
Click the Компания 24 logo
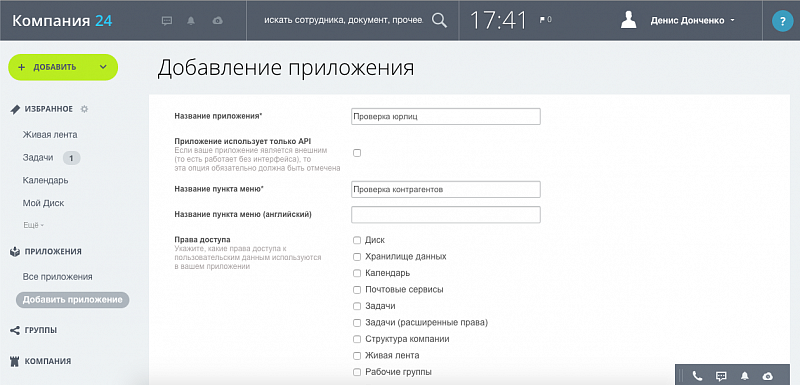pyautogui.click(x=62, y=20)
